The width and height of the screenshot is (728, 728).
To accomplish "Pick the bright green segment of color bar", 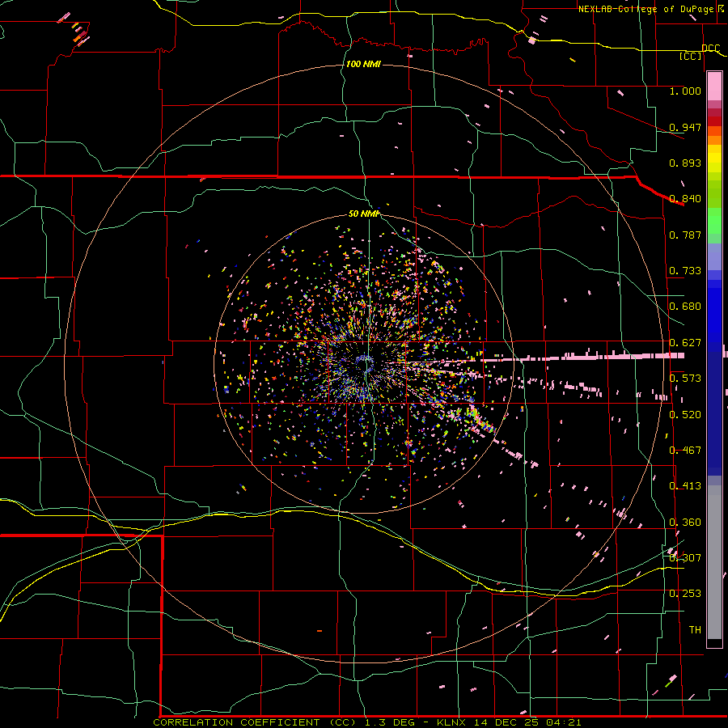I will pos(714,221).
